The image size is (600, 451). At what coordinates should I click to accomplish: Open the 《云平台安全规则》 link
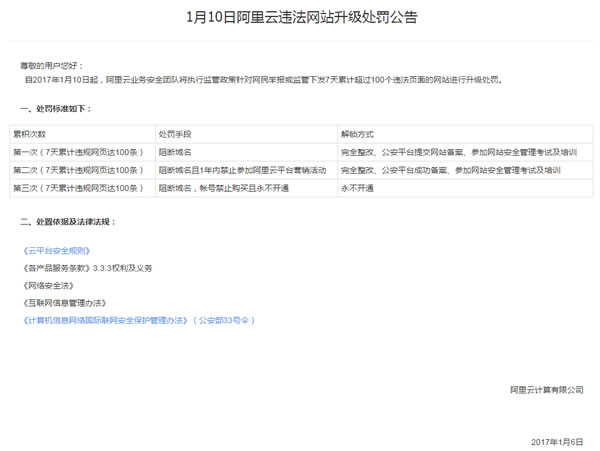pos(63,251)
